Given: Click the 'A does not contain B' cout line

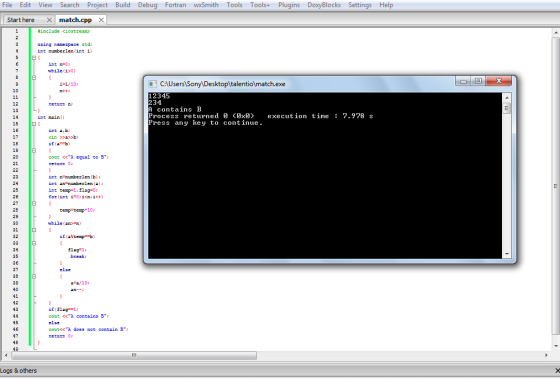Looking at the screenshot, I should (88, 329).
